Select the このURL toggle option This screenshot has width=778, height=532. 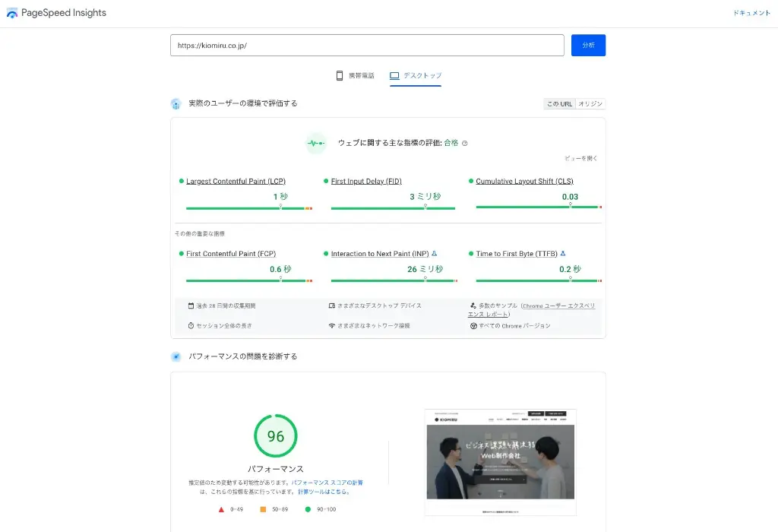tap(560, 103)
